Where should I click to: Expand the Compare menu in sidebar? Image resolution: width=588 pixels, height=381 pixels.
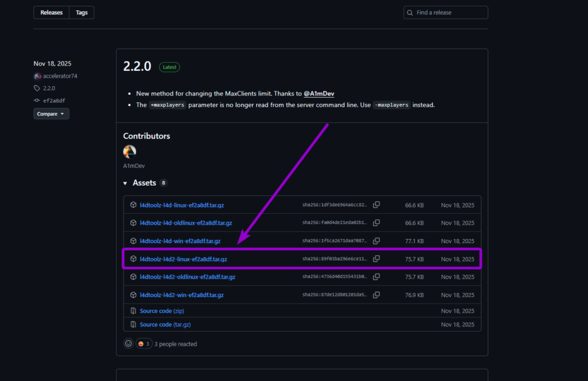click(x=51, y=113)
